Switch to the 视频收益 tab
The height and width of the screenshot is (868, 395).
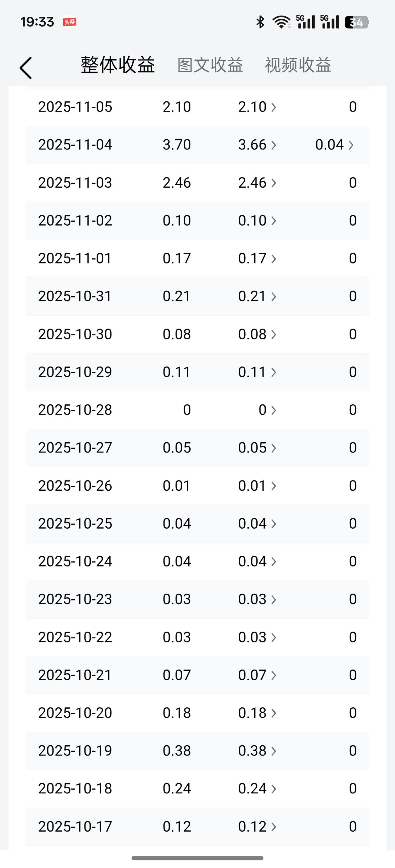(x=298, y=65)
